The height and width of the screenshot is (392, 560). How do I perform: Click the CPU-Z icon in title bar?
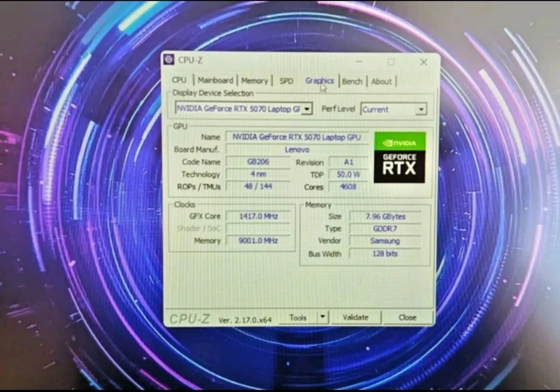[169, 60]
